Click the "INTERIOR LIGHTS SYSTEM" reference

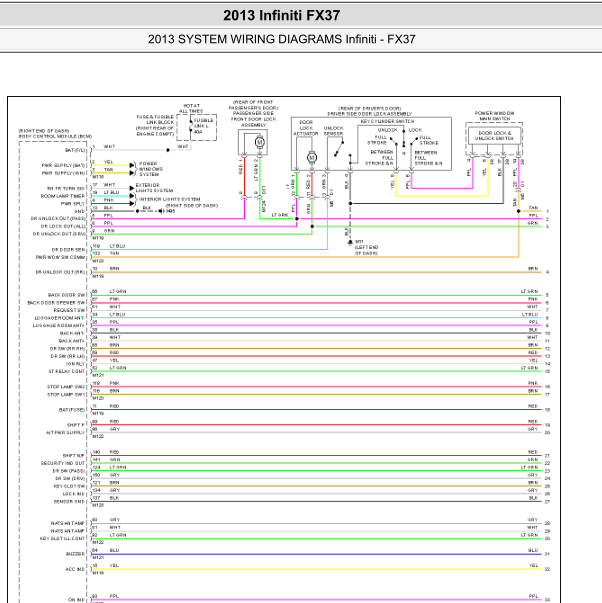169,199
